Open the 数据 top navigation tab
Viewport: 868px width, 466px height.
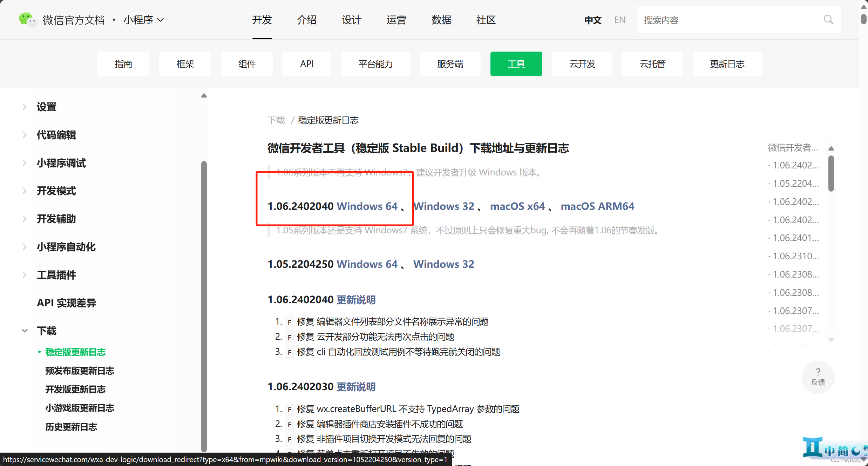441,20
